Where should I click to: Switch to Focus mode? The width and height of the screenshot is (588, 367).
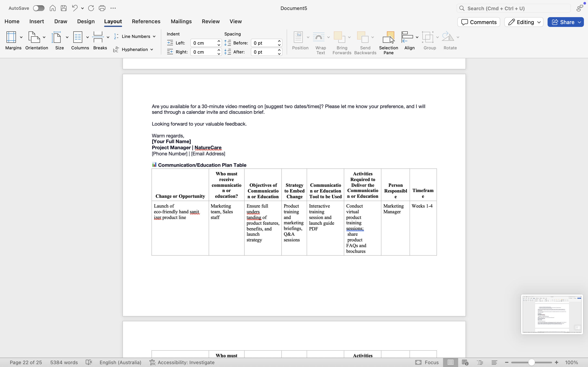[x=427, y=362]
